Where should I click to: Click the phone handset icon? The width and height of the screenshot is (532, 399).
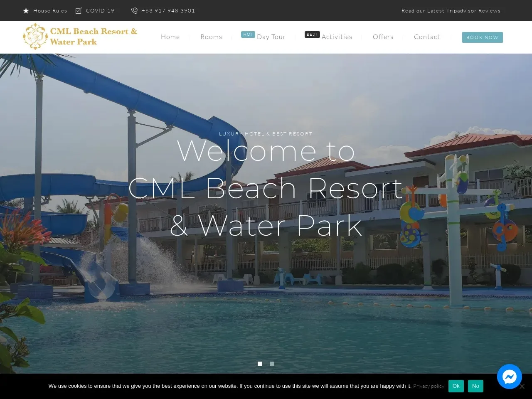point(134,11)
